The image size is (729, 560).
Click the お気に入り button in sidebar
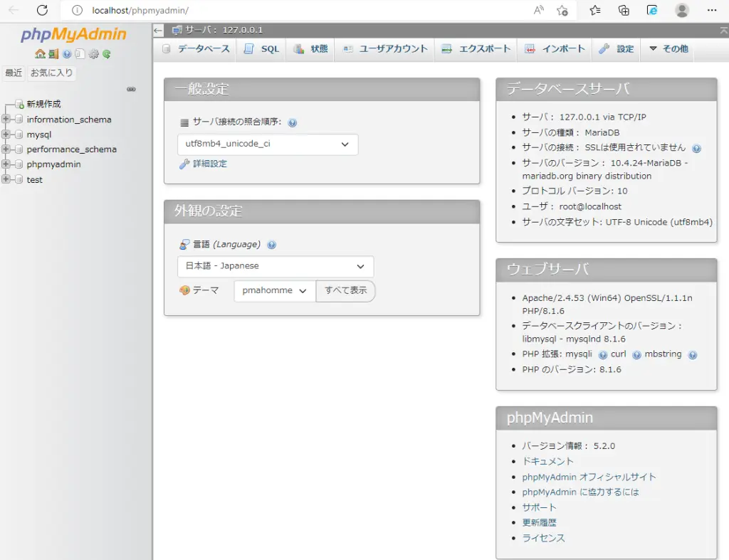[51, 73]
